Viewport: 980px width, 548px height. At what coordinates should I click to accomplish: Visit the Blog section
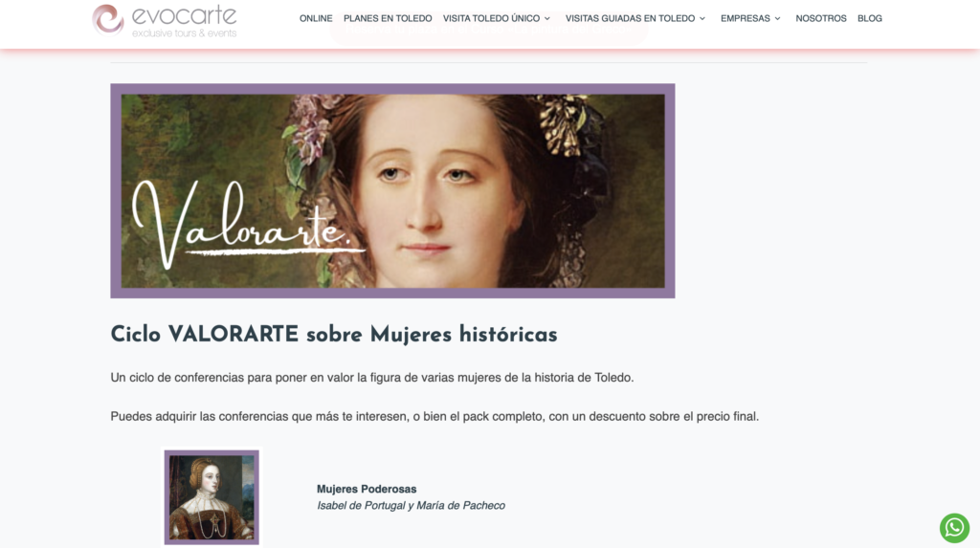(869, 19)
